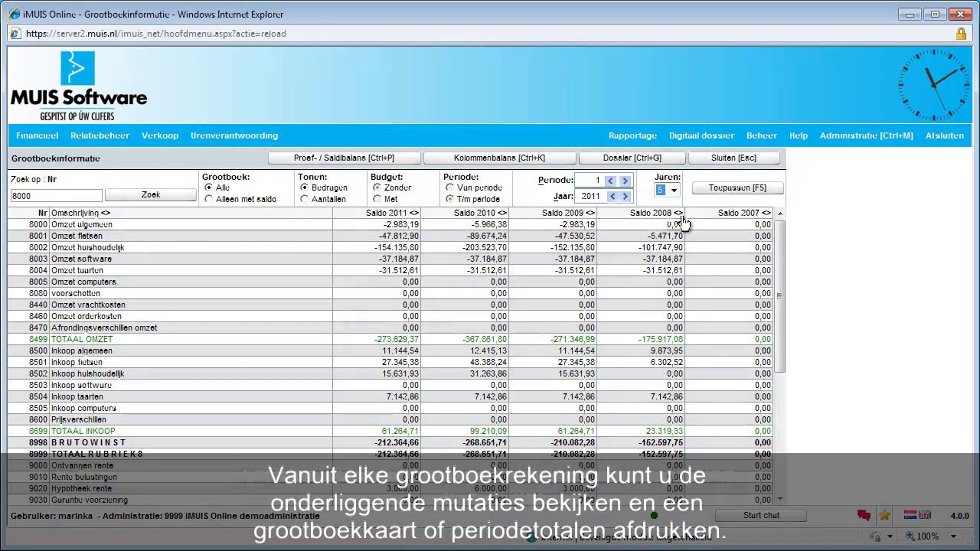
Task: Click the Periode input field
Action: [x=589, y=181]
